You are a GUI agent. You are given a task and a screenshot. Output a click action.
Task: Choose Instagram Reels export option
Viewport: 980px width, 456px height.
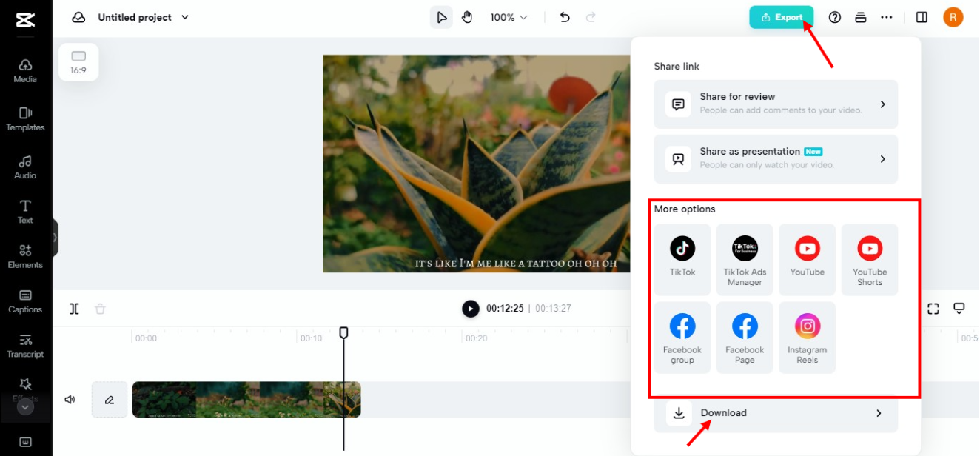807,337
